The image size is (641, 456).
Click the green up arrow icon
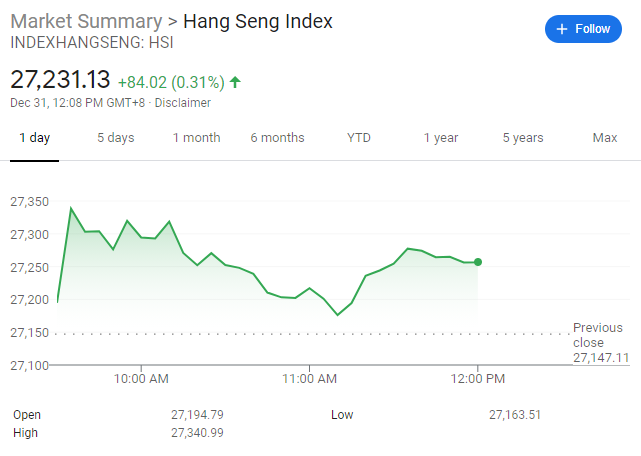tap(235, 82)
